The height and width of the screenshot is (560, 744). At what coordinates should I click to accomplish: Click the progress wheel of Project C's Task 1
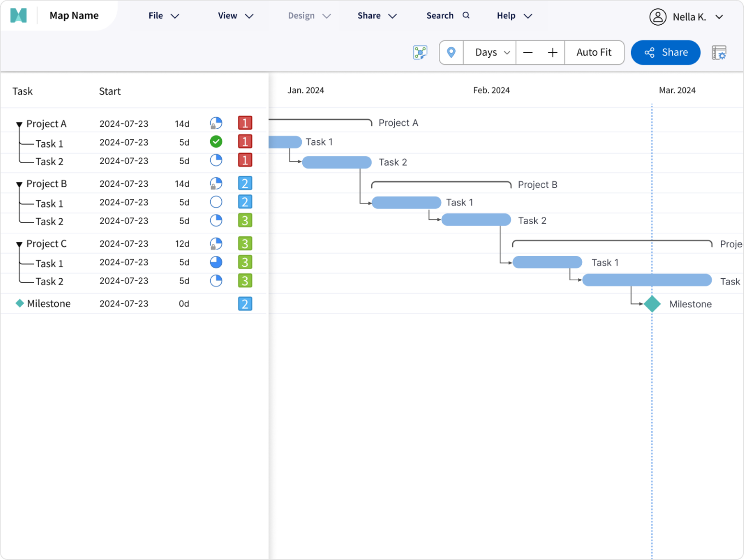[x=216, y=262]
